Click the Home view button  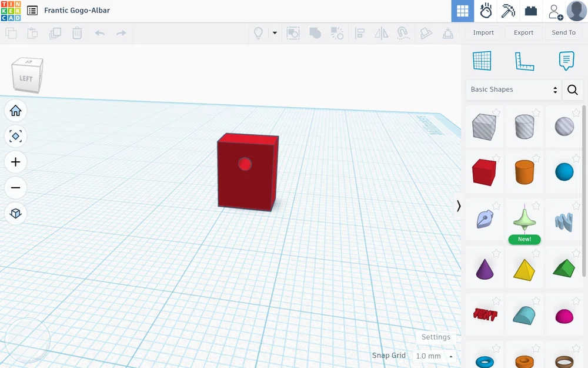point(16,111)
